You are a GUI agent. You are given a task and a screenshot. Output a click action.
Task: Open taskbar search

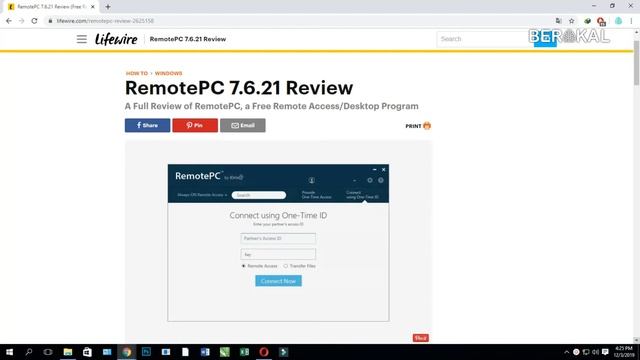(29, 352)
